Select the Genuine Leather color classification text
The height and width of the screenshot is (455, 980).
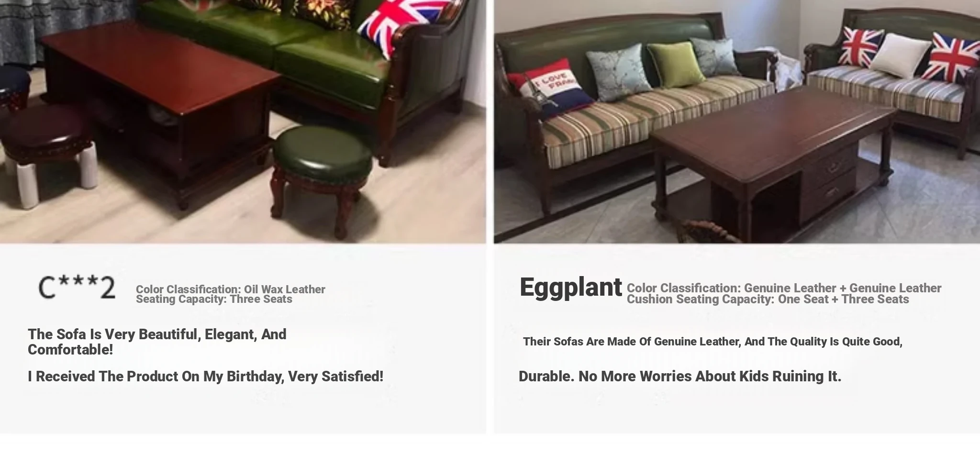coord(784,288)
